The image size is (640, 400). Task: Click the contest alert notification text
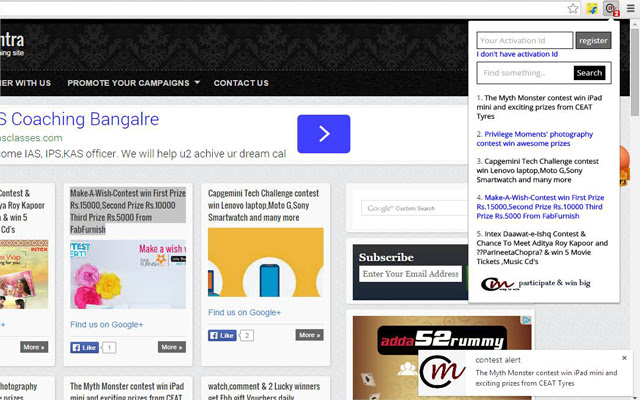[x=546, y=378]
